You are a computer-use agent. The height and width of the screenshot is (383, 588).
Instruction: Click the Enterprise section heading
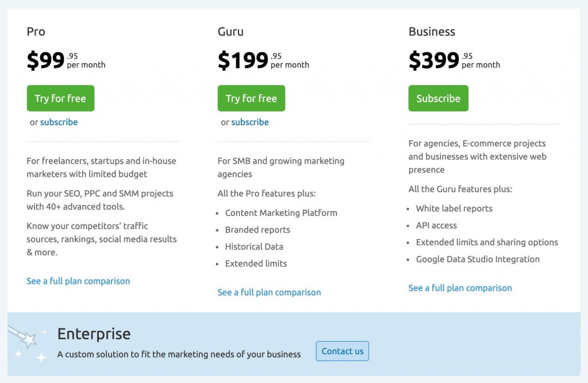pos(94,334)
